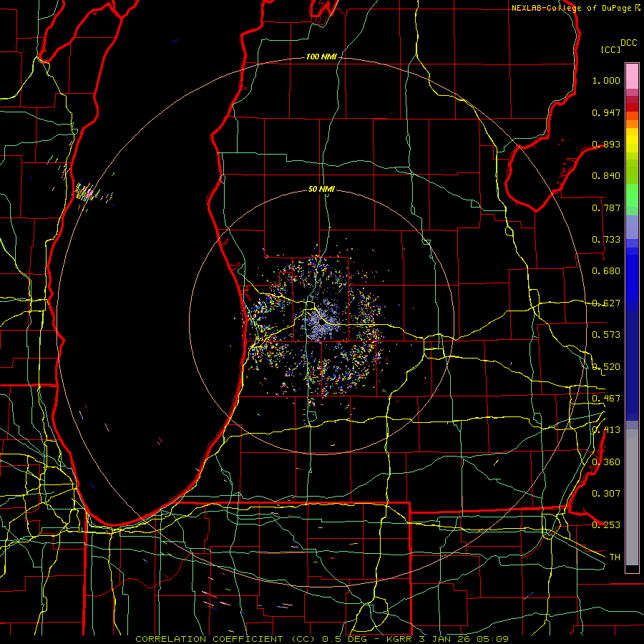
Task: Click the pink band of the color scale
Action: (632, 77)
